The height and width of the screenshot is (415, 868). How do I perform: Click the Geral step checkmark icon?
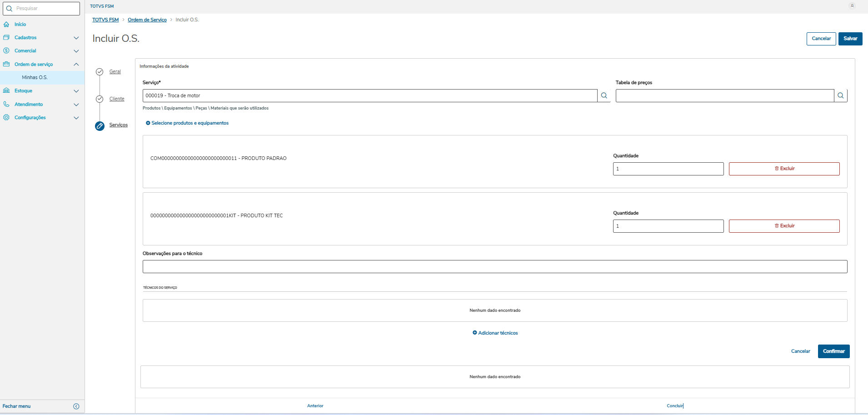pyautogui.click(x=100, y=72)
